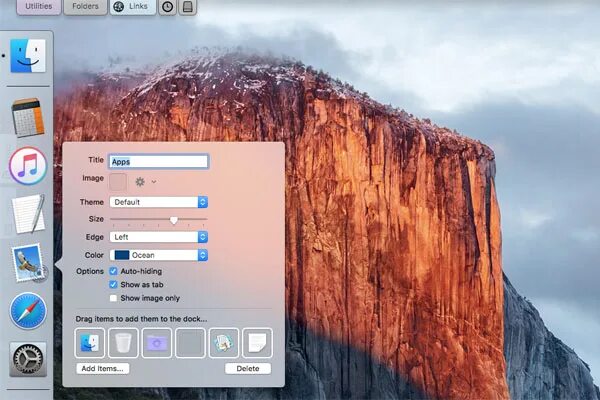Viewport: 600px width, 400px height.
Task: Click the Add Items... button
Action: pos(103,369)
